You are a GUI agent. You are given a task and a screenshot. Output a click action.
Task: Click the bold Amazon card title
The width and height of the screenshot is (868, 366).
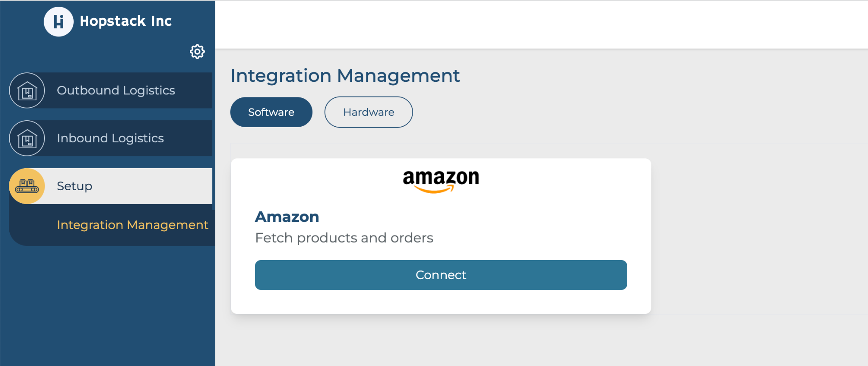(x=287, y=217)
